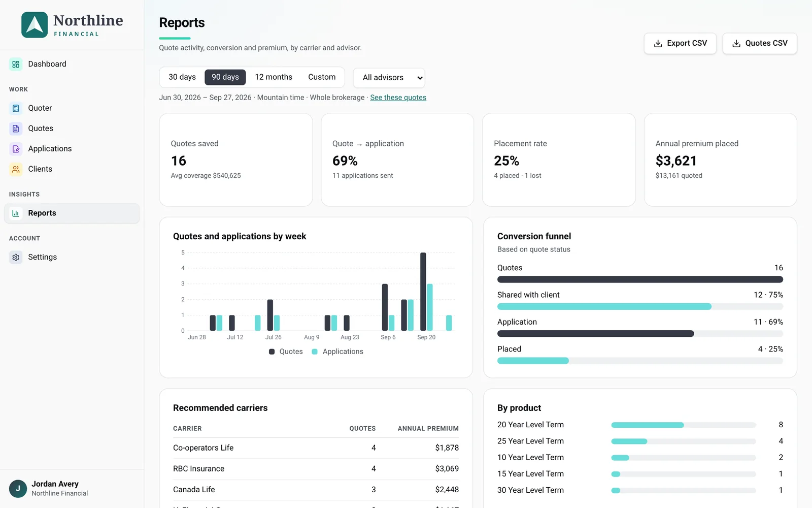Click the 15 Year Level Term row
The image size is (812, 508).
[x=640, y=474]
